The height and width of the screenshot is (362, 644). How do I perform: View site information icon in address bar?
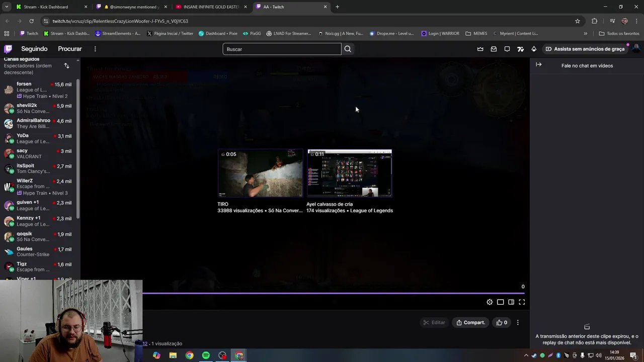tap(46, 21)
